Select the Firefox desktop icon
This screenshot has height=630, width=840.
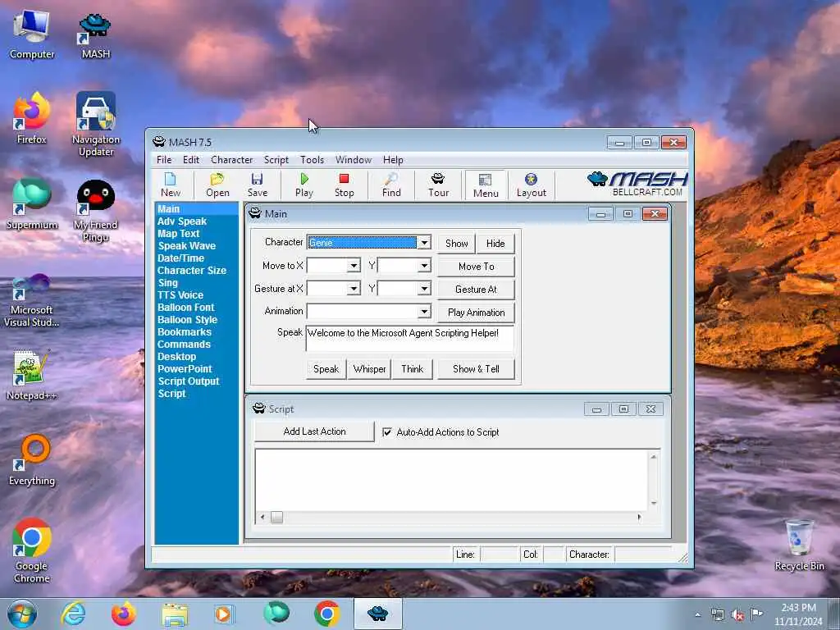(32, 119)
